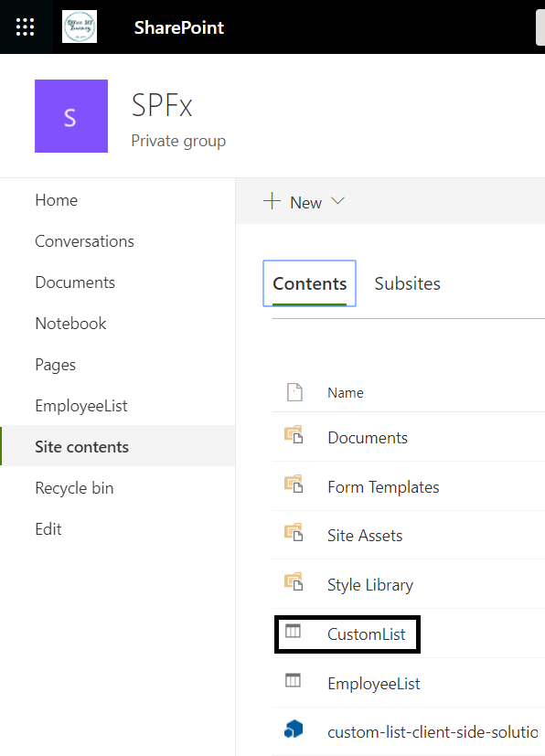545x756 pixels.
Task: Expand the New dropdown chevron
Action: pyautogui.click(x=337, y=201)
